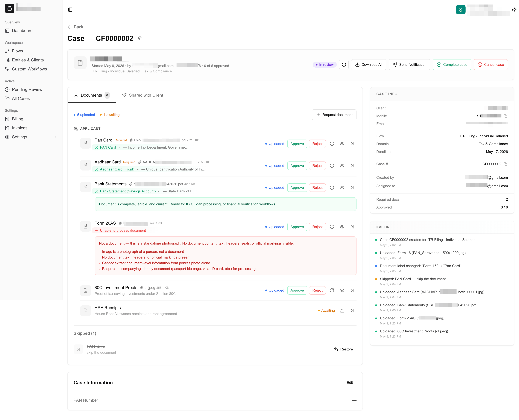
Task: Re-process the Pan Card document icon
Action: (x=332, y=144)
